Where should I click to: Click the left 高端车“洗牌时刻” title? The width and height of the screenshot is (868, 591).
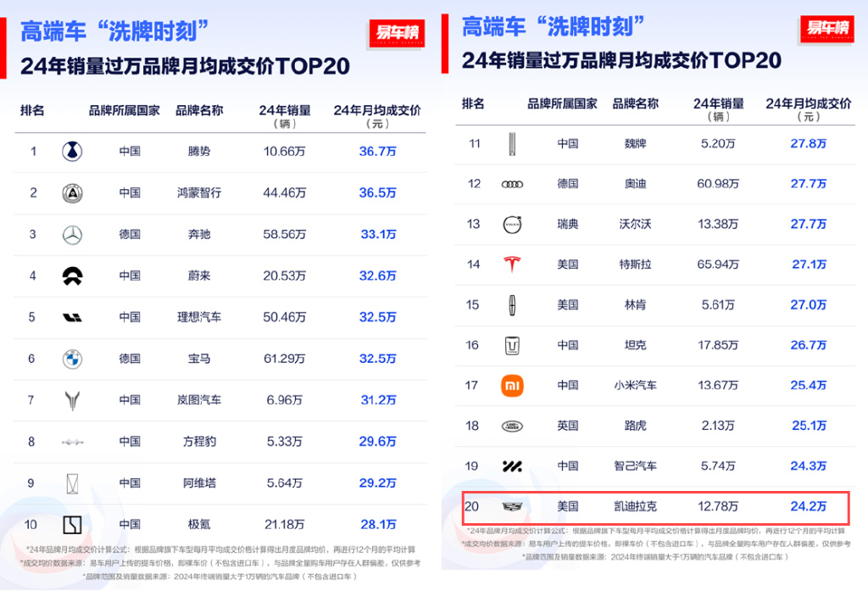(114, 31)
